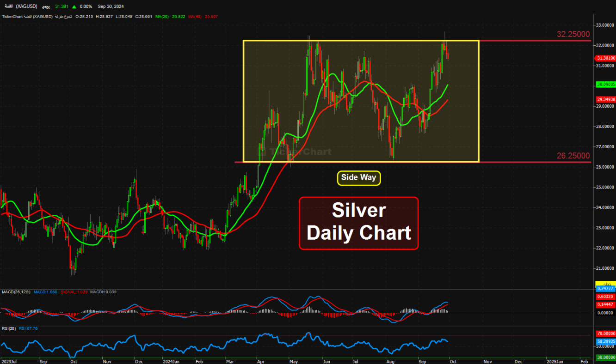616x364 pixels.
Task: Click the SIGNAL:1.029 reading
Action: (73, 292)
